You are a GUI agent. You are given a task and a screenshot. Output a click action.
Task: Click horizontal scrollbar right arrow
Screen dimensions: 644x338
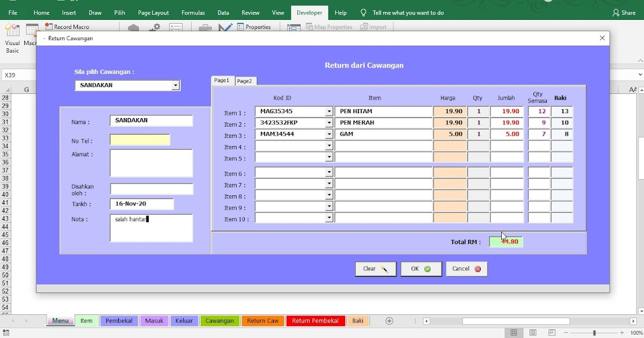(x=633, y=321)
